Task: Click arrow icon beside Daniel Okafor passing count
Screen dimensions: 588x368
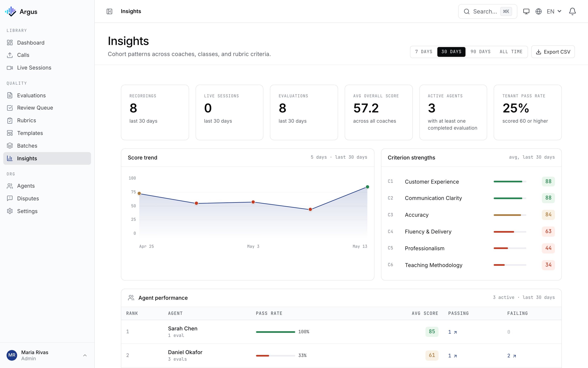Action: click(x=455, y=356)
